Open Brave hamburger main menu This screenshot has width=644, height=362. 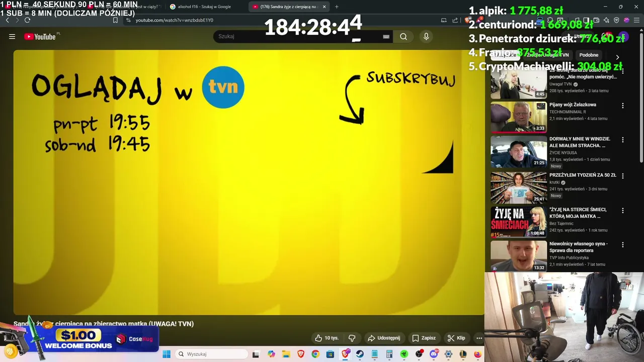point(636,20)
